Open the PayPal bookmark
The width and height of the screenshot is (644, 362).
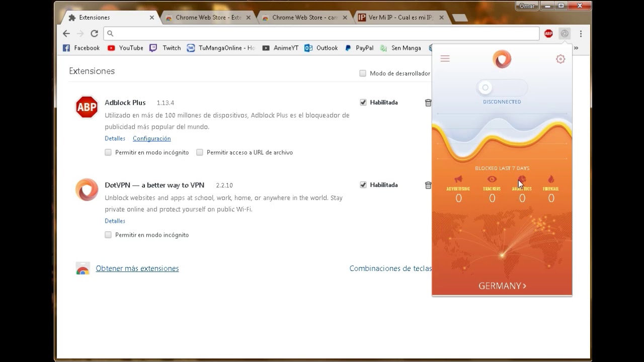tap(359, 48)
